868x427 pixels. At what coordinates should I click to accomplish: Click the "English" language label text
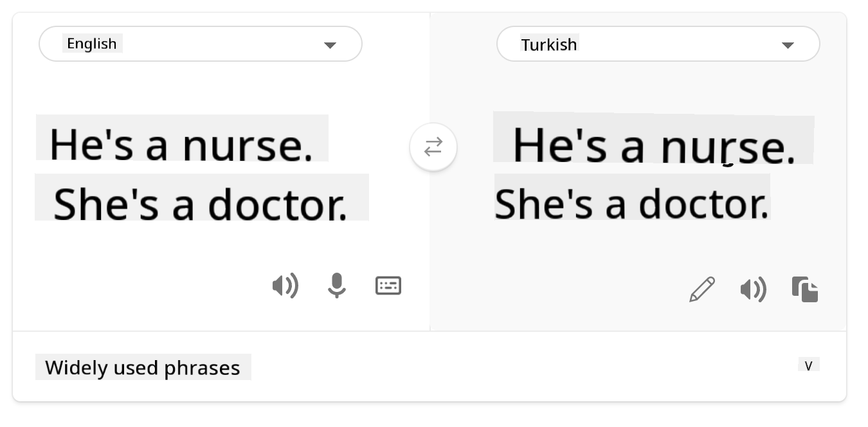[92, 44]
